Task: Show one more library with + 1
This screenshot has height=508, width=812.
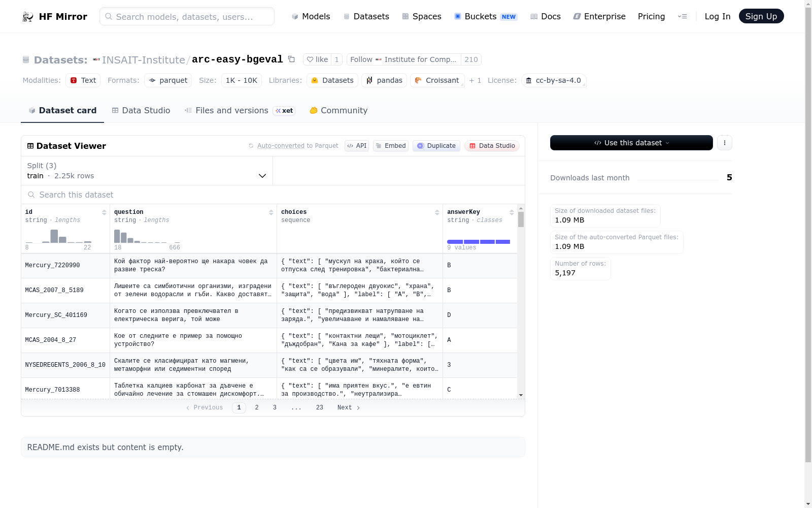Action: tap(475, 80)
